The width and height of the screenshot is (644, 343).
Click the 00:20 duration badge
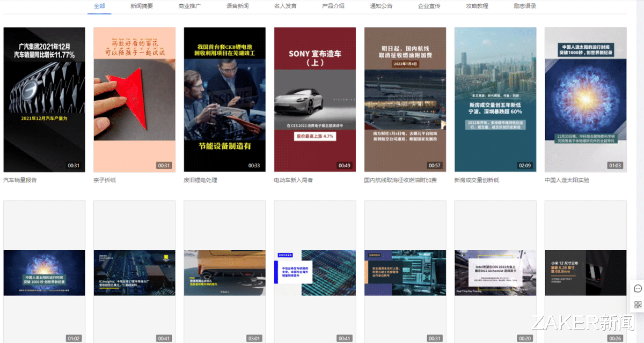[x=524, y=338]
